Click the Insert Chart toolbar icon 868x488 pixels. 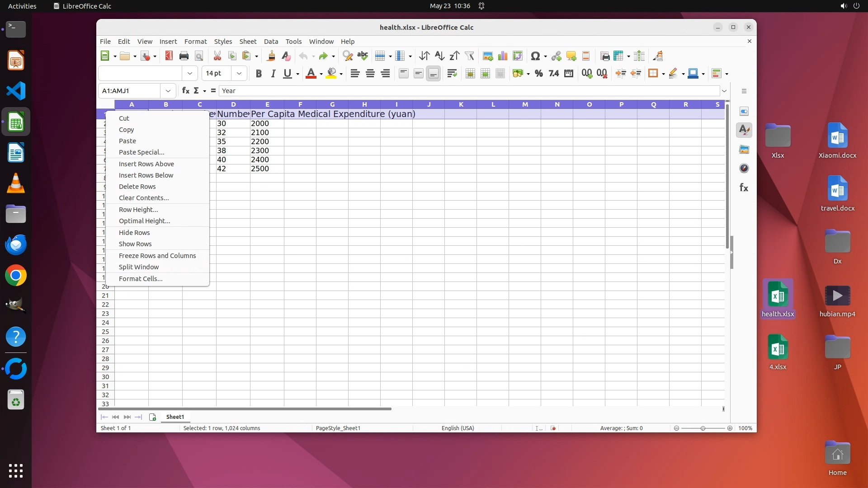502,56
